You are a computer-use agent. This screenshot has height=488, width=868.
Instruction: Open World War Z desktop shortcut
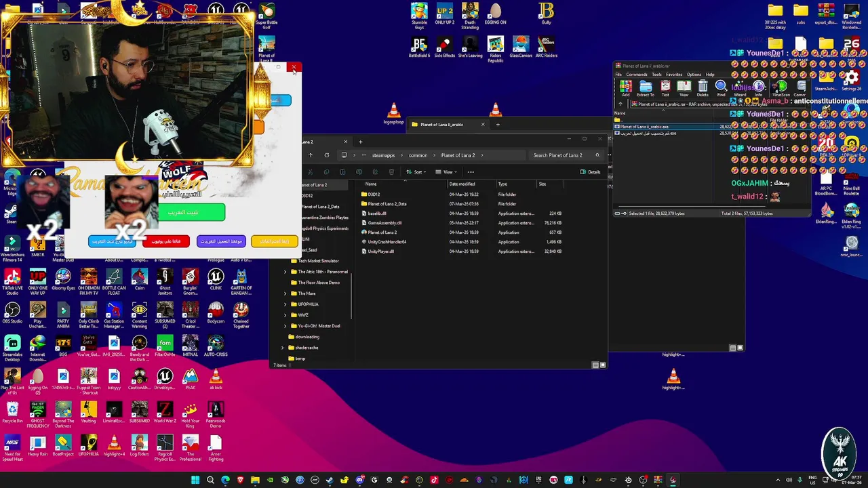[x=165, y=412]
